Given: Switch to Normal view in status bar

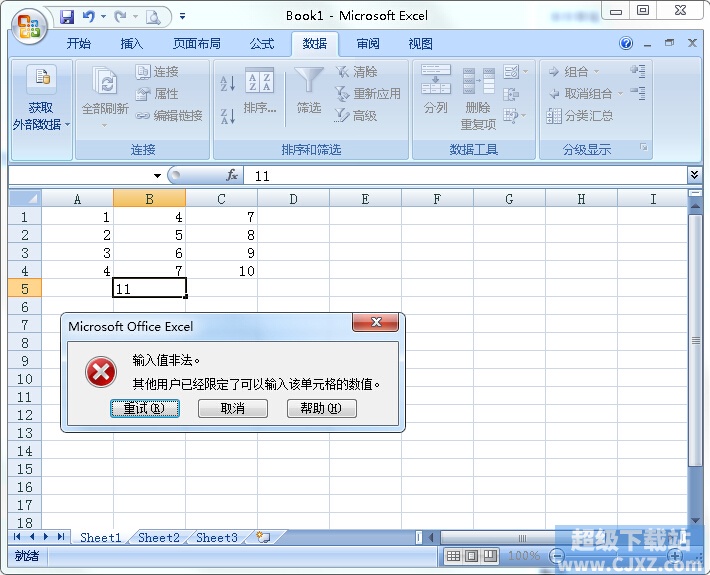Looking at the screenshot, I should click(453, 556).
